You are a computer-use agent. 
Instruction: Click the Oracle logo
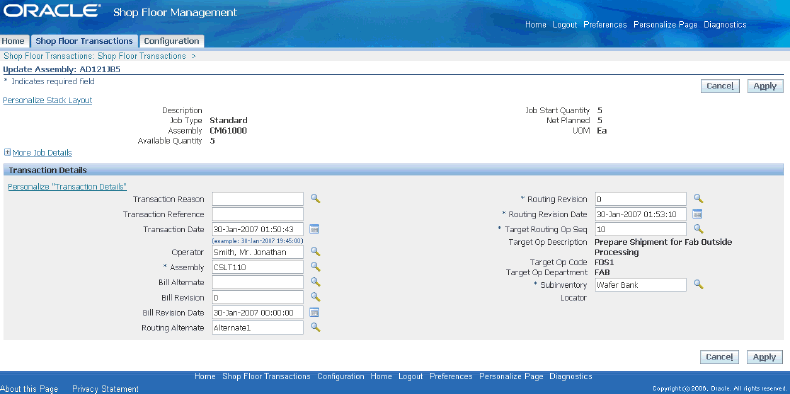[53, 12]
